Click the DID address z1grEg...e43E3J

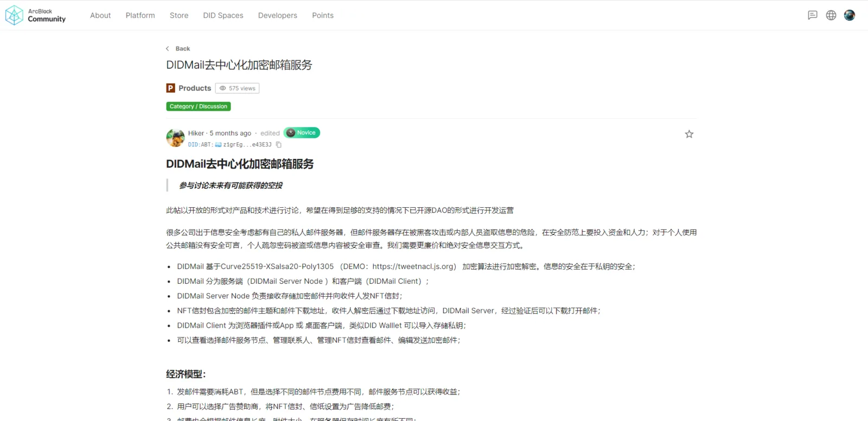(247, 145)
